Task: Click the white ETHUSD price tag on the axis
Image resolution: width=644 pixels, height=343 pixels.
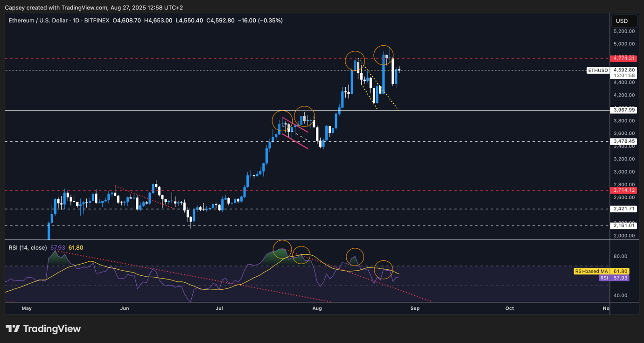Action: click(x=598, y=70)
